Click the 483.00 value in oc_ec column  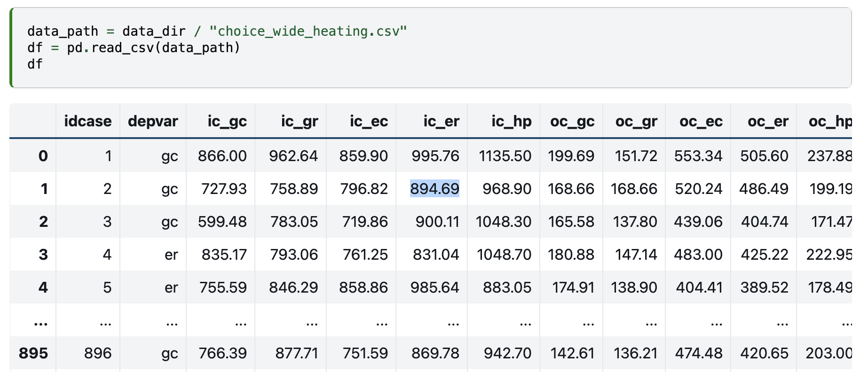698,255
